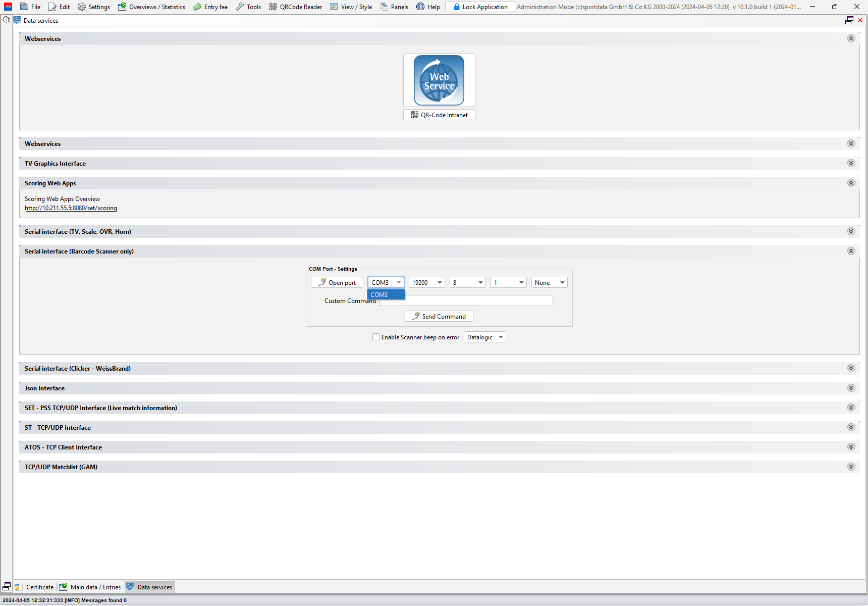Switch to the Certificate tab

39,587
